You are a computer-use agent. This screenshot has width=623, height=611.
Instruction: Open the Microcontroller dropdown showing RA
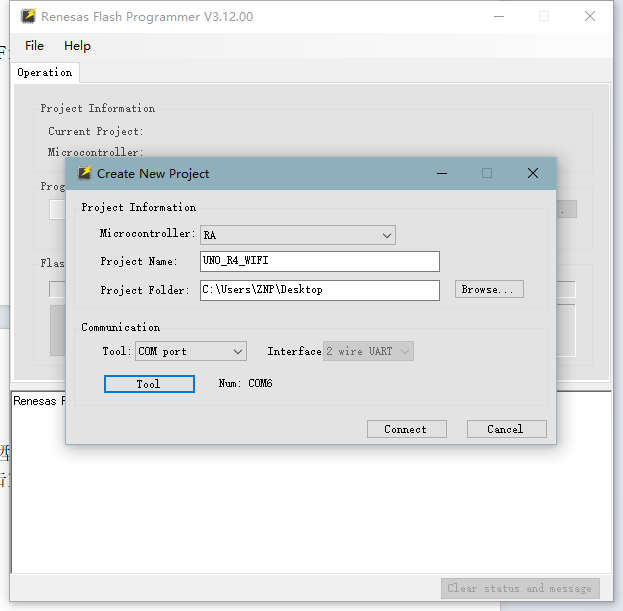pos(298,235)
